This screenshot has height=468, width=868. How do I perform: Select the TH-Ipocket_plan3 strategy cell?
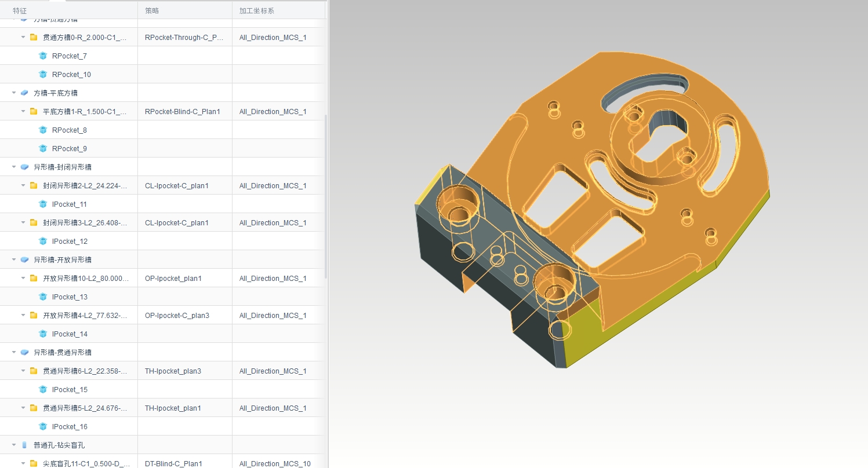pos(185,371)
